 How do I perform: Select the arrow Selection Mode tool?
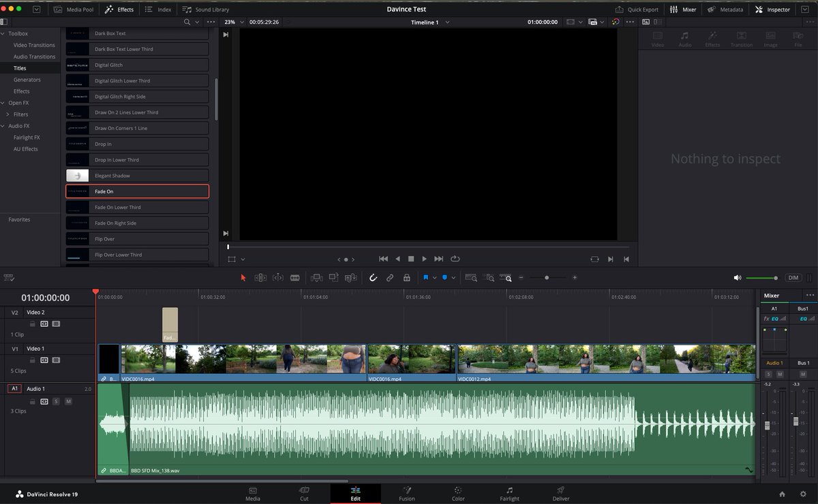pos(243,278)
